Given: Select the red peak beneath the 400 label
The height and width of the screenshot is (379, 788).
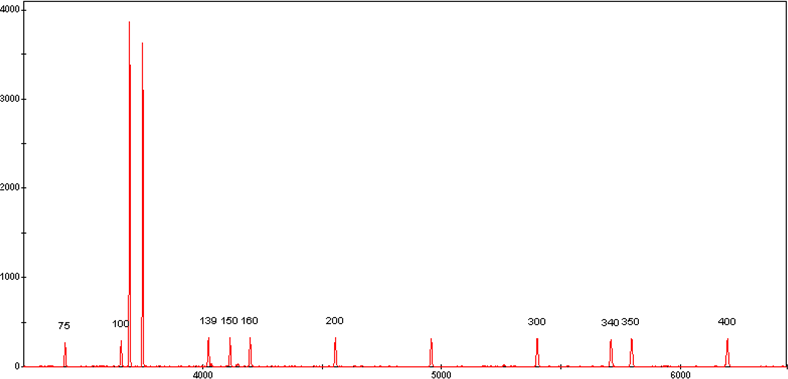Looking at the screenshot, I should (x=727, y=352).
